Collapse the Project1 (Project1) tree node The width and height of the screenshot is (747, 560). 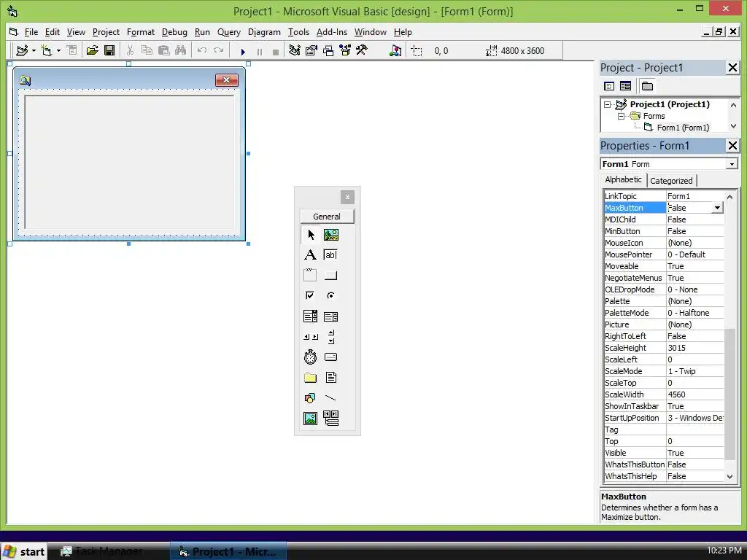pos(608,104)
